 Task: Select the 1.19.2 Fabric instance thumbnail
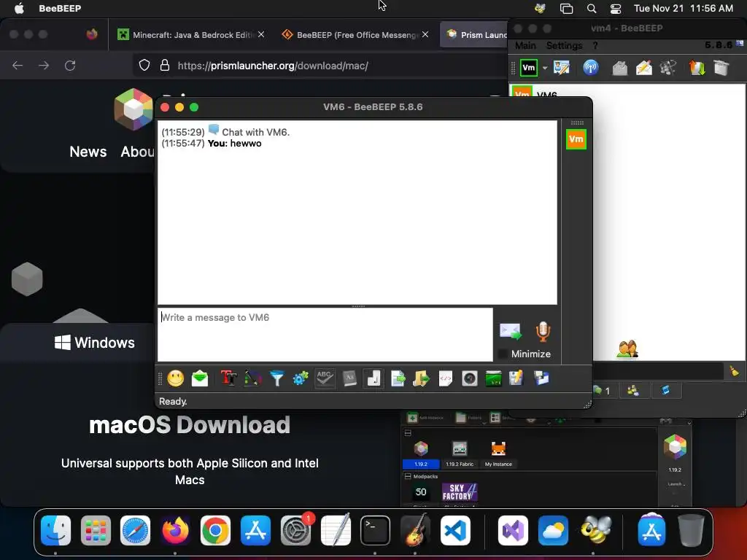[460, 454]
